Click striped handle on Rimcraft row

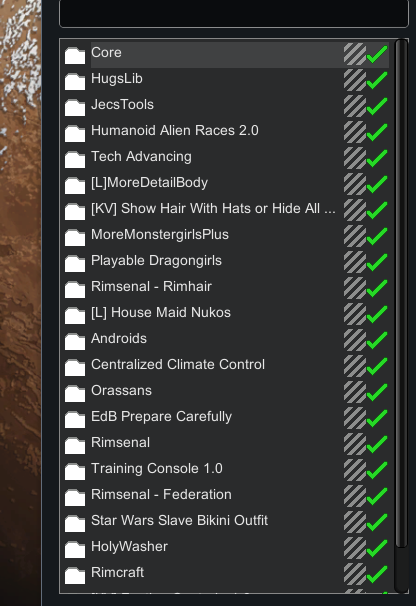pos(355,574)
